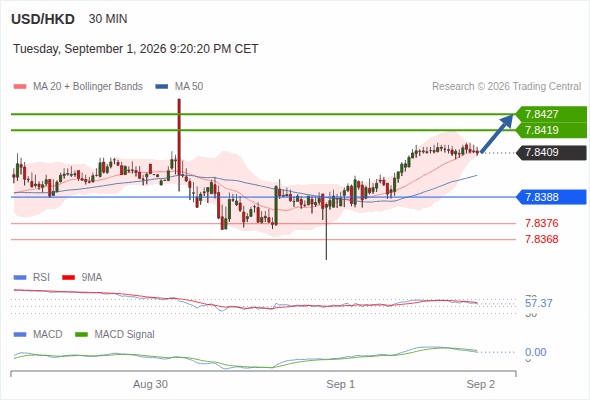This screenshot has width=590, height=400.
Task: Select the MACD Signal legend label
Action: 125,335
